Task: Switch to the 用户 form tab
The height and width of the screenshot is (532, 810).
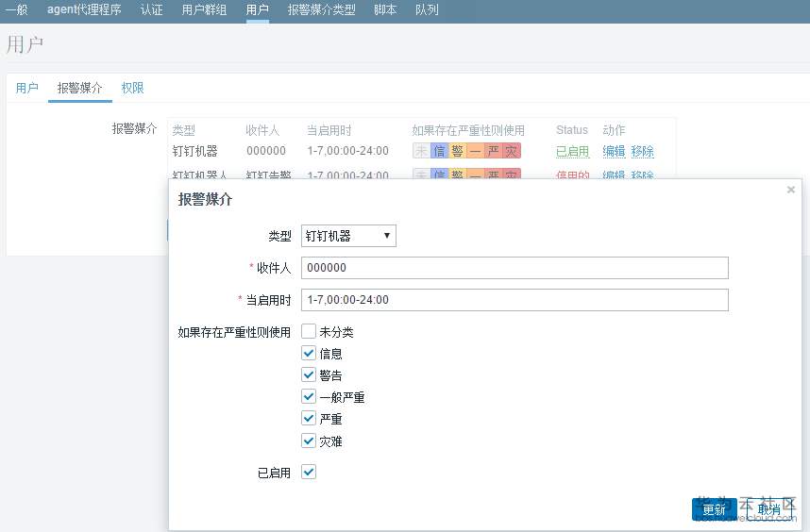Action: pyautogui.click(x=26, y=89)
